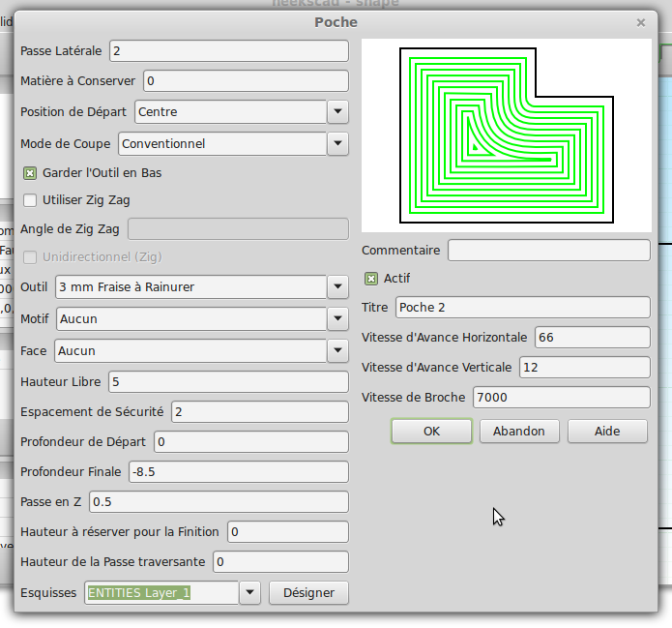
Task: Close the Poche dialog with X
Action: pos(640,22)
